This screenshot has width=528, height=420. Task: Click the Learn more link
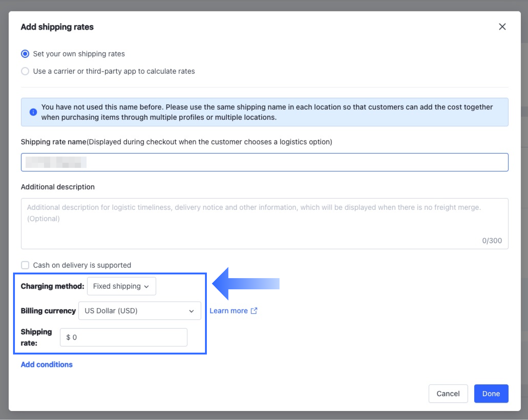click(229, 310)
